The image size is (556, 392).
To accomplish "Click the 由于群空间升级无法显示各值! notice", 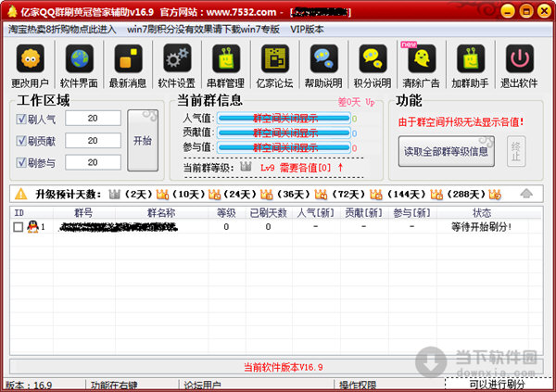I will pyautogui.click(x=461, y=122).
